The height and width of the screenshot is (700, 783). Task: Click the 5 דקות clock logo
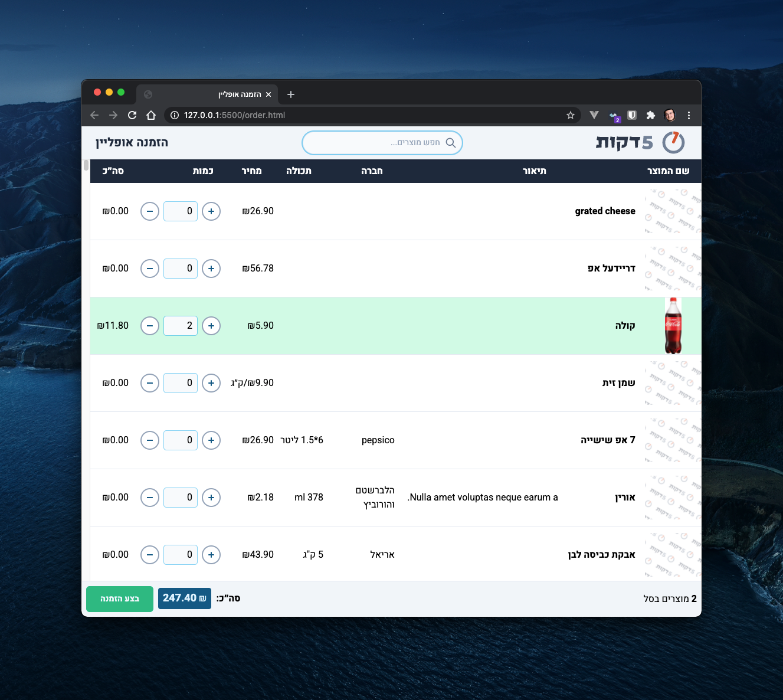pyautogui.click(x=673, y=142)
